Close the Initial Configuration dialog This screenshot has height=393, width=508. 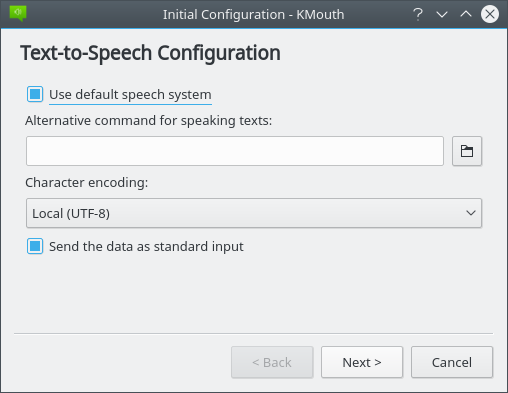(x=490, y=14)
